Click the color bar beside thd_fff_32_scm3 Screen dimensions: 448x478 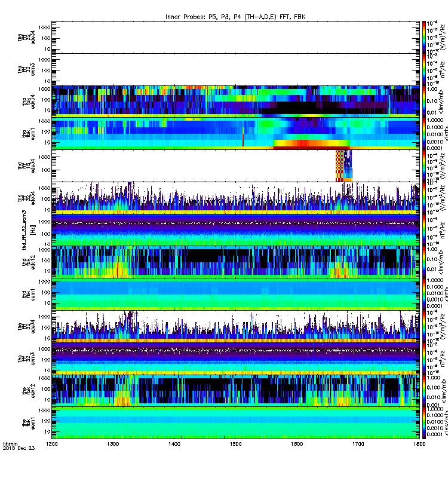click(424, 230)
